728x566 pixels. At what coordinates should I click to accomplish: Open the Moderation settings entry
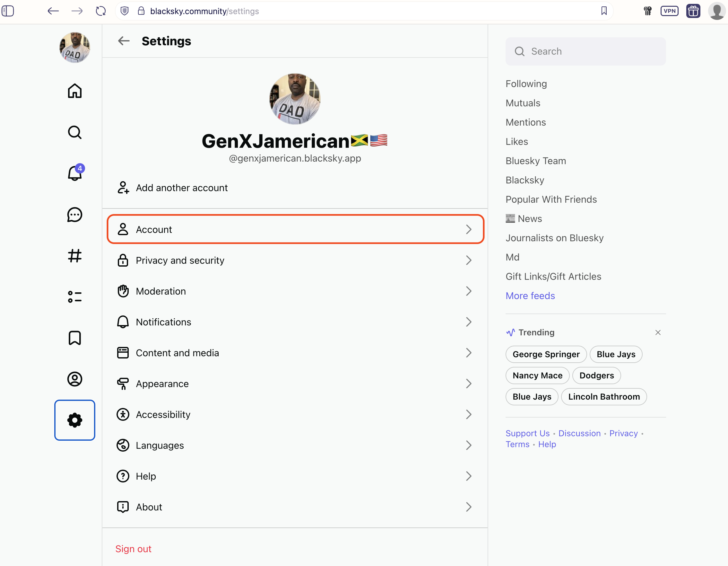(x=161, y=291)
